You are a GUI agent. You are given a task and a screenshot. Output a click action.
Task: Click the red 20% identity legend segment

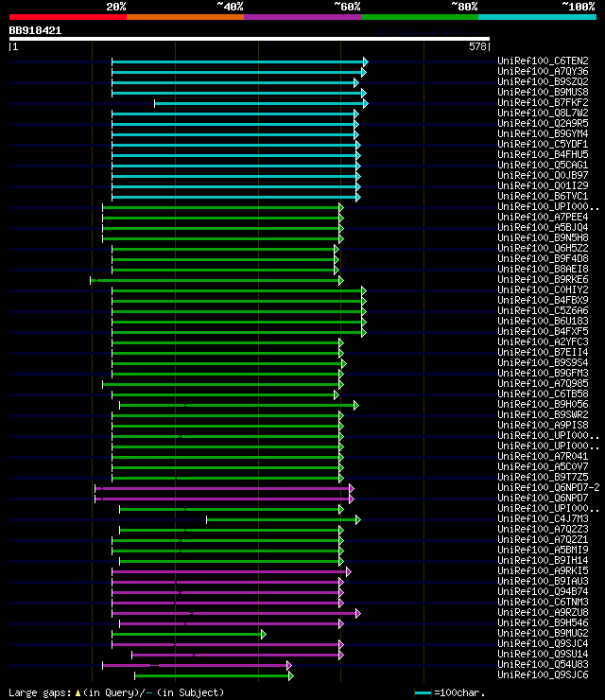(x=68, y=17)
